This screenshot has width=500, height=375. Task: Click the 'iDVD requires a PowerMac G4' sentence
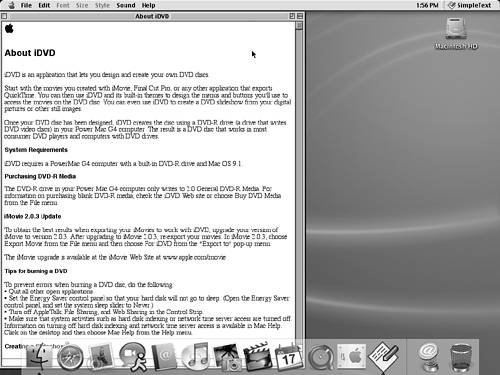point(123,164)
